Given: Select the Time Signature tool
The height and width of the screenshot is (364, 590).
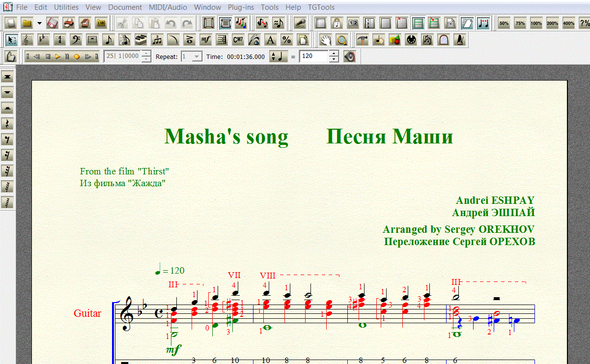Looking at the screenshot, I should coord(59,40).
